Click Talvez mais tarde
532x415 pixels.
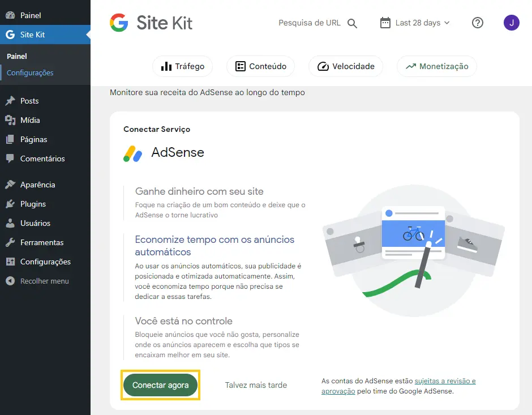[256, 385]
